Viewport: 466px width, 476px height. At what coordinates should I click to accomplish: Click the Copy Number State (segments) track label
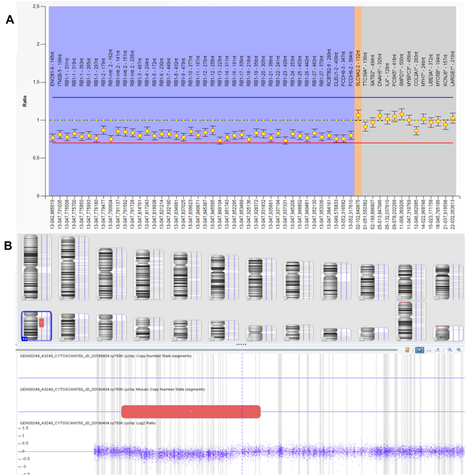tap(106, 356)
